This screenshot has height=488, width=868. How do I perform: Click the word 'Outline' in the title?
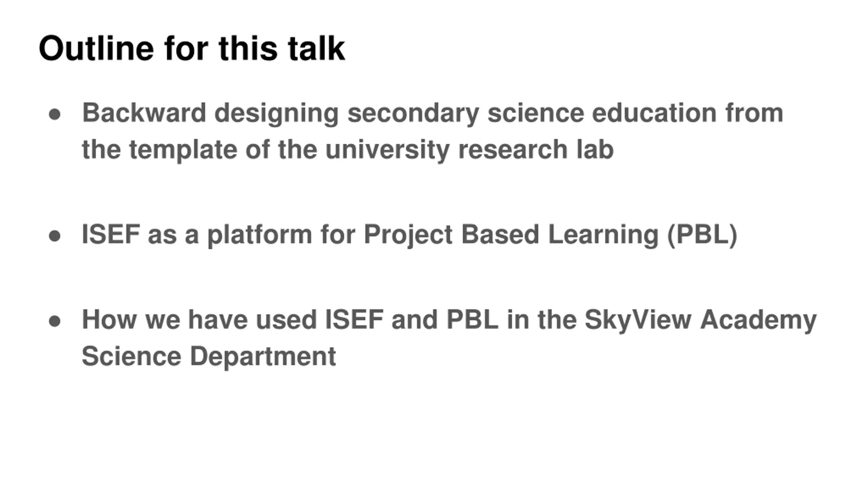tap(96, 48)
